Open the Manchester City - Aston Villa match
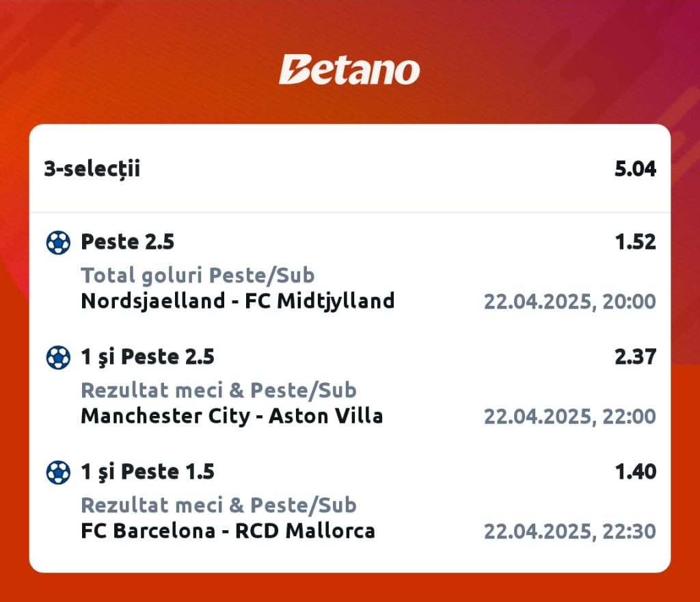 pos(232,416)
